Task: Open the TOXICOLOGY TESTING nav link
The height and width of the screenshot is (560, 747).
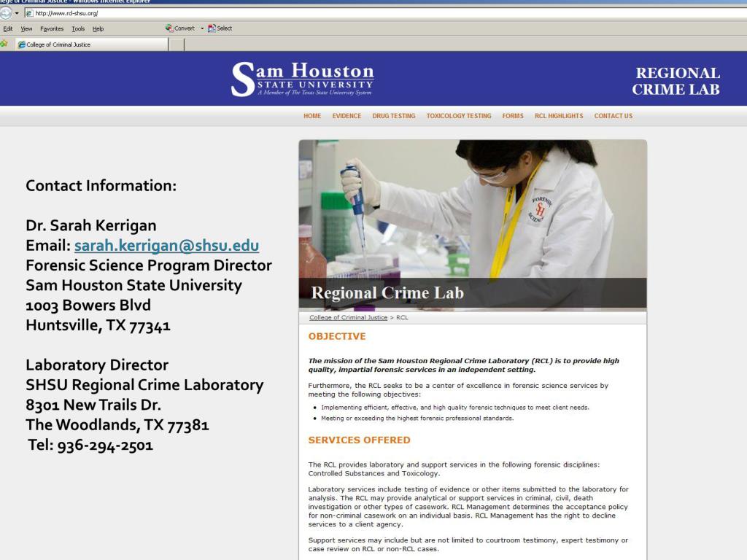Action: [458, 116]
